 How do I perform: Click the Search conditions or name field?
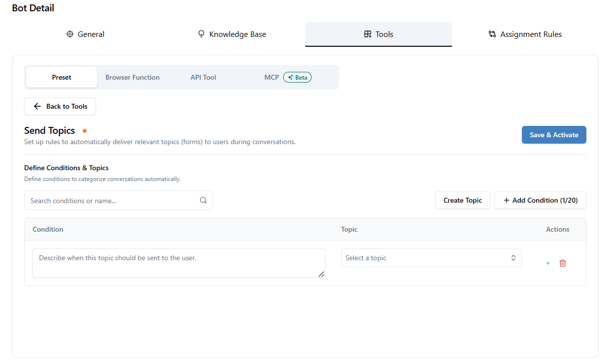pos(119,200)
